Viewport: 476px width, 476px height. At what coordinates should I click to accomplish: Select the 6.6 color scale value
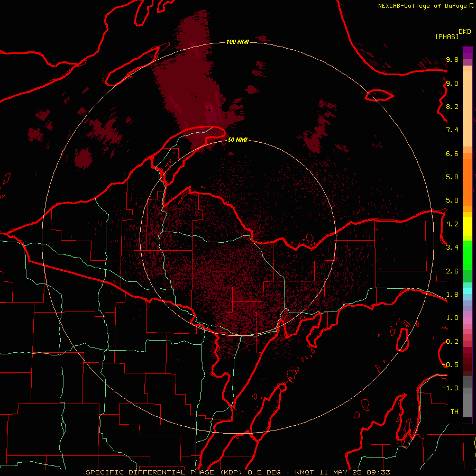tap(452, 153)
